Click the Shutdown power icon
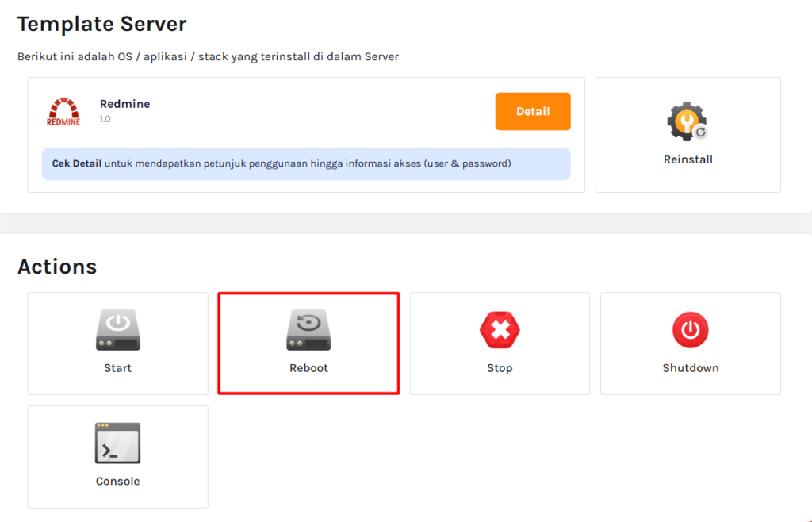This screenshot has height=522, width=812. [690, 329]
